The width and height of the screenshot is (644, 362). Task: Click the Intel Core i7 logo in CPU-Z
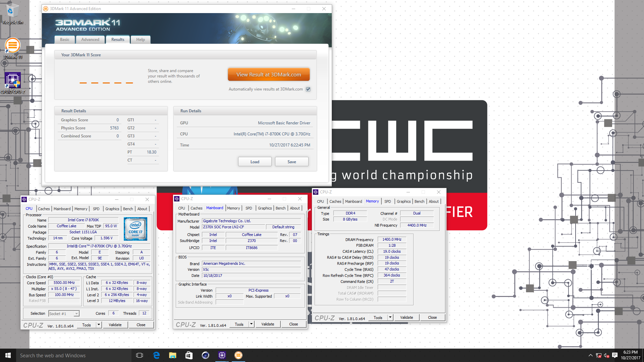click(x=136, y=229)
